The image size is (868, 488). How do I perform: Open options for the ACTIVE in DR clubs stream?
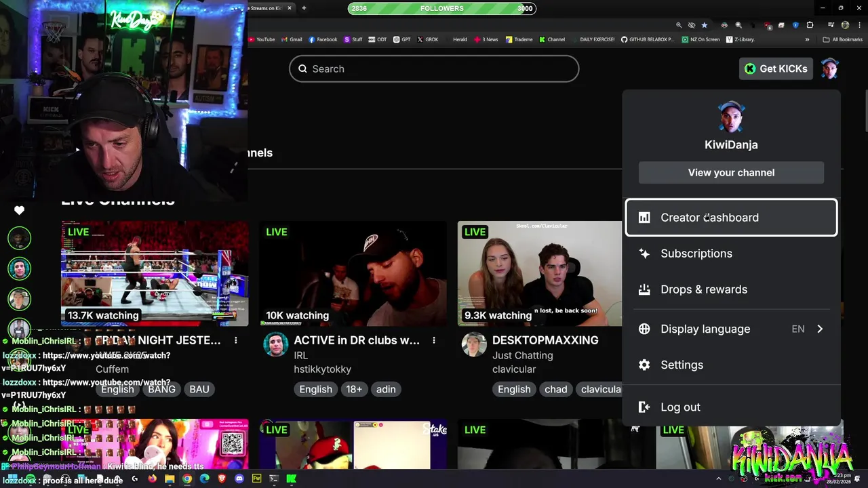pyautogui.click(x=434, y=340)
